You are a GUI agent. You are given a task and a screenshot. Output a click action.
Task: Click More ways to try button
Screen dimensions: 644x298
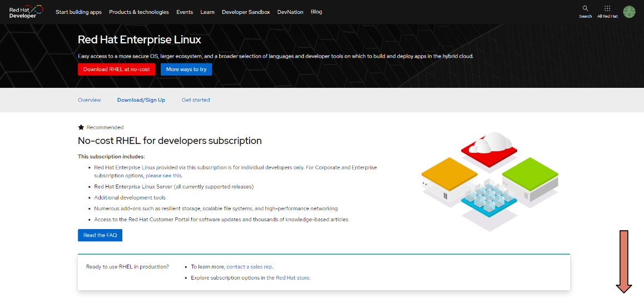(186, 69)
